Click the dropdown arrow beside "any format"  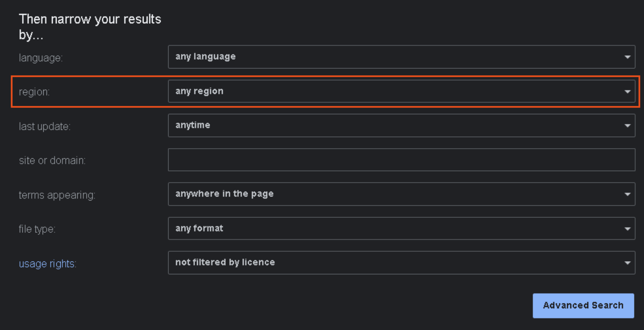pos(627,229)
